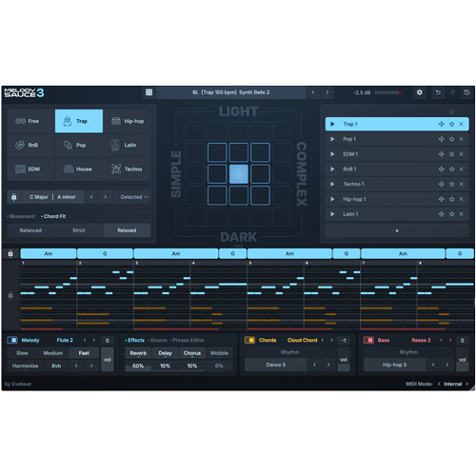Click drag-MIDI icon for Latin 1

442,214
